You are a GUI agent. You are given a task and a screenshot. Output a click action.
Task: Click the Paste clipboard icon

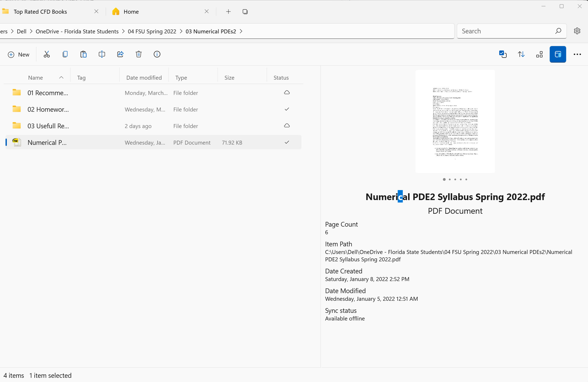point(84,54)
